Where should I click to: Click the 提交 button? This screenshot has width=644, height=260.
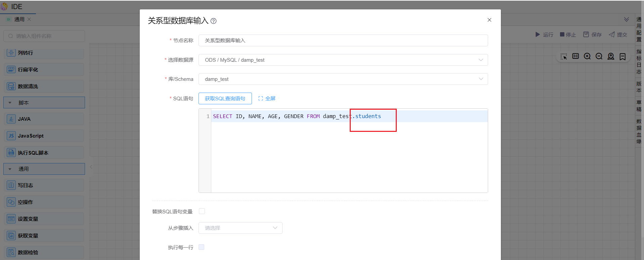(x=618, y=35)
